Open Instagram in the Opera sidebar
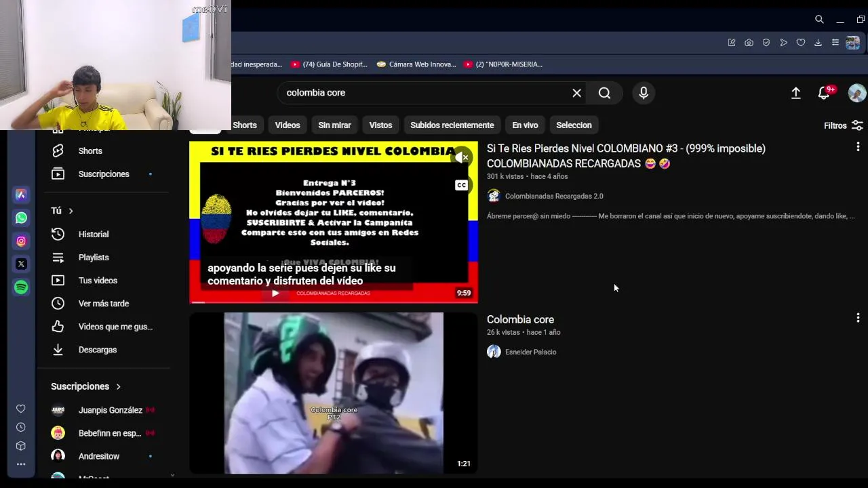 (x=21, y=241)
